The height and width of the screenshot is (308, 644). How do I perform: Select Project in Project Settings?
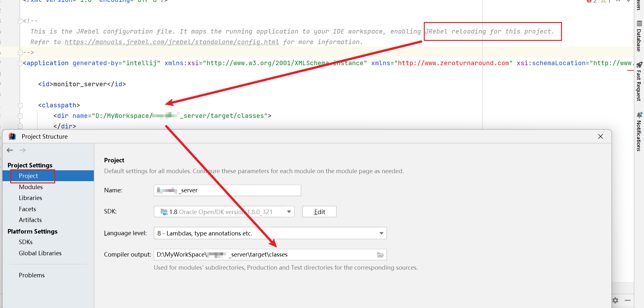48,176
